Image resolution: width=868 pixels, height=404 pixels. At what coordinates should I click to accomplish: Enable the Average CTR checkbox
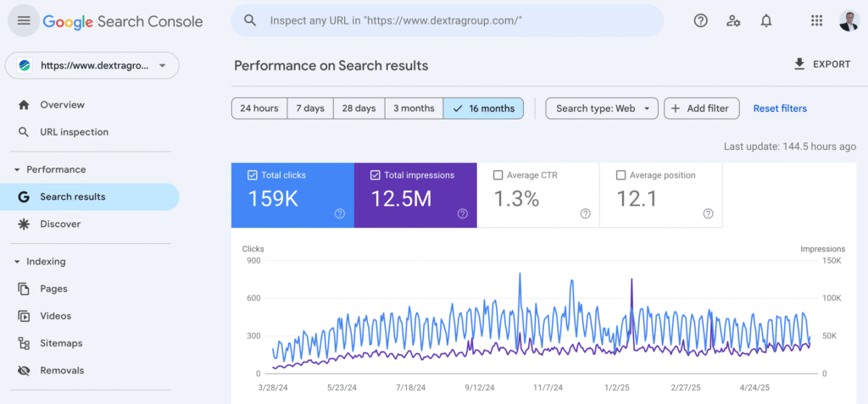(498, 174)
